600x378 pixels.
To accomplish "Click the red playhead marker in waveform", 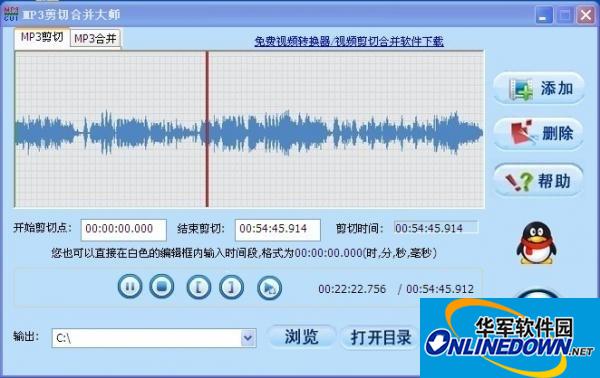I will tap(207, 129).
